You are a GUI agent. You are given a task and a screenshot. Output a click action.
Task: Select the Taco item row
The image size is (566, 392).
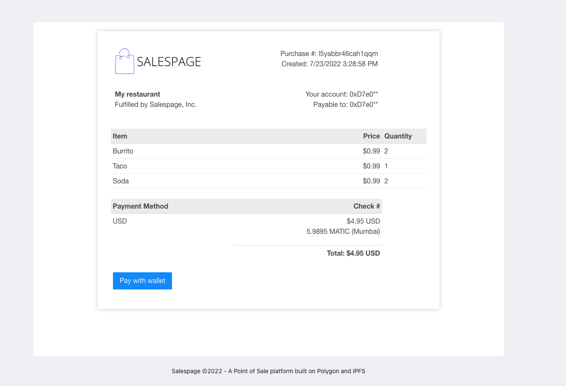coord(269,166)
